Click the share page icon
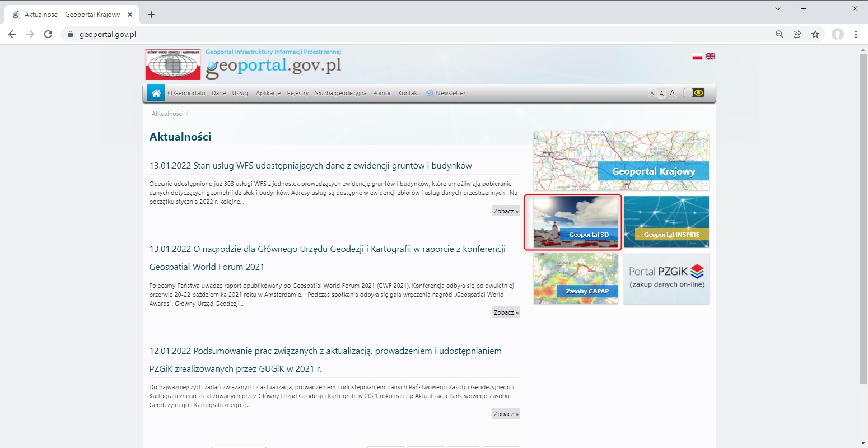Viewport: 868px width, 448px height. [797, 34]
